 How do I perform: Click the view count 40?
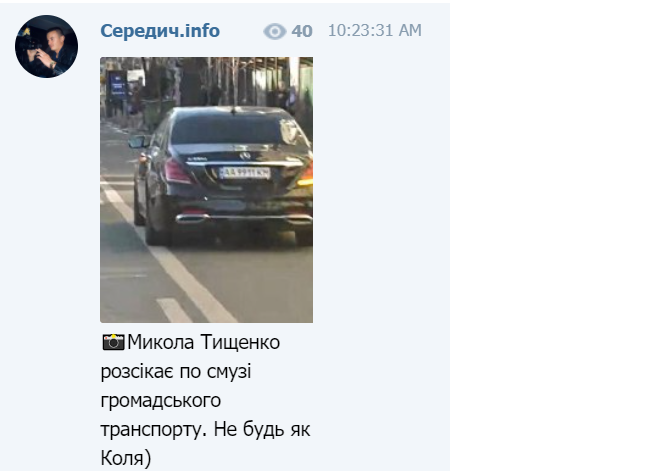(x=302, y=32)
